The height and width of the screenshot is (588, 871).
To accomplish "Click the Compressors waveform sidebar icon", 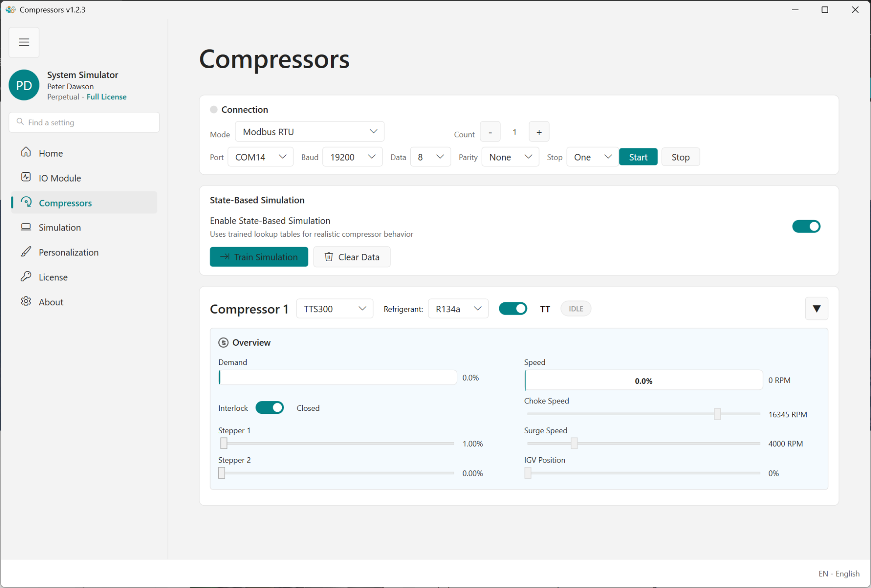I will [26, 203].
